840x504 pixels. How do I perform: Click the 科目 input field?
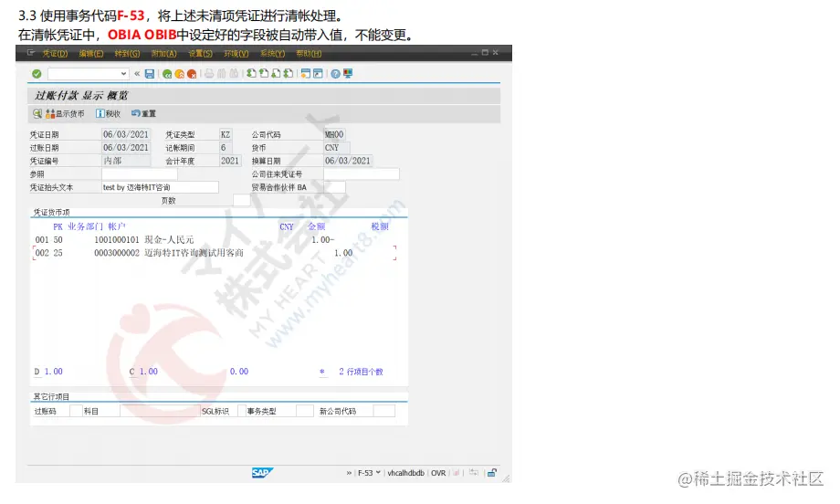click(160, 411)
